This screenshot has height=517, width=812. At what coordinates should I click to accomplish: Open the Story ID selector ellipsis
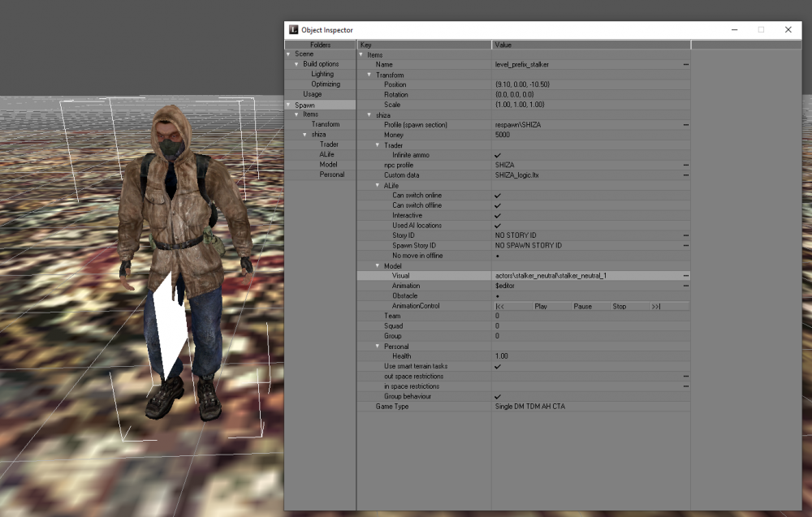tap(685, 235)
